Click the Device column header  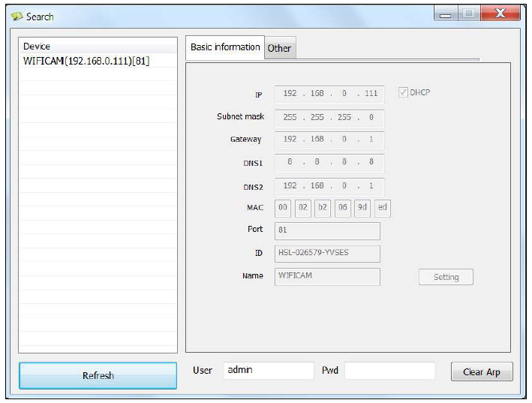pos(98,46)
